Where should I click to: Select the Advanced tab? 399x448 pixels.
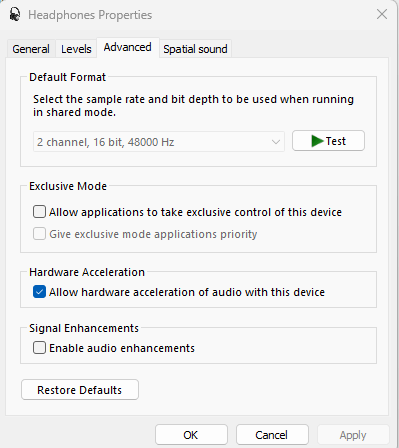[x=128, y=47]
